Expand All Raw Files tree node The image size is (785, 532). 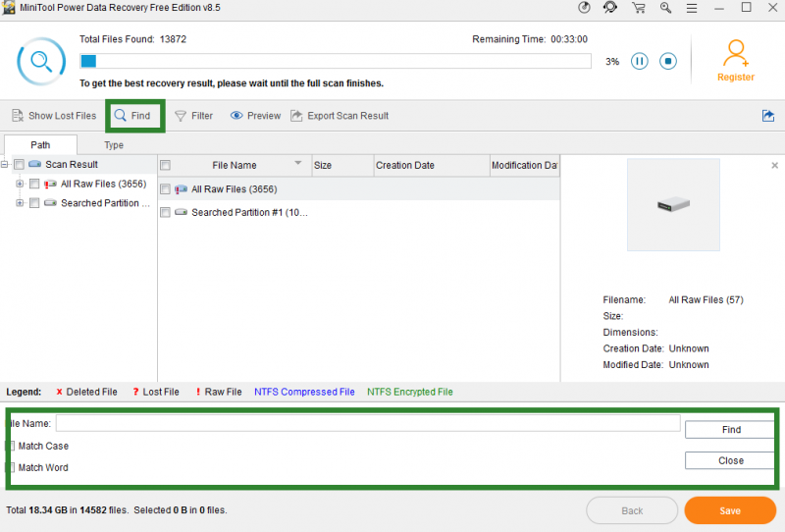[20, 184]
